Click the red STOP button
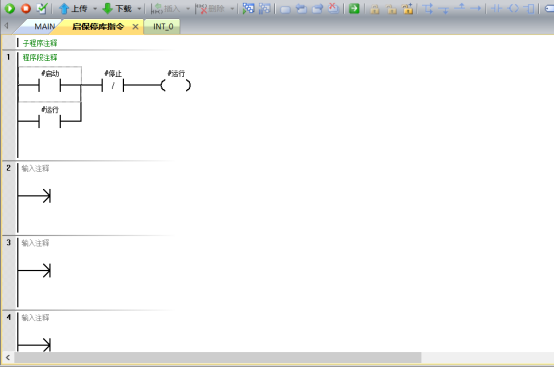This screenshot has width=554, height=367. 26,8
